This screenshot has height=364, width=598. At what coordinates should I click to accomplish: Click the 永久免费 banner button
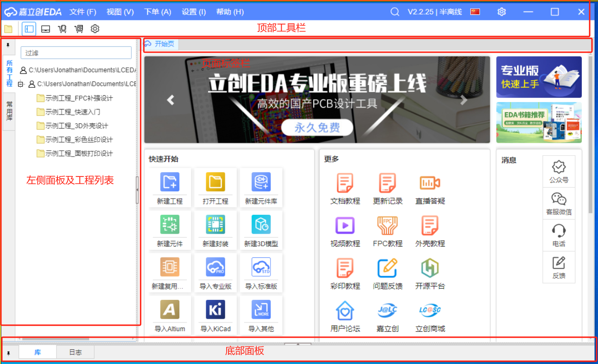(x=317, y=127)
